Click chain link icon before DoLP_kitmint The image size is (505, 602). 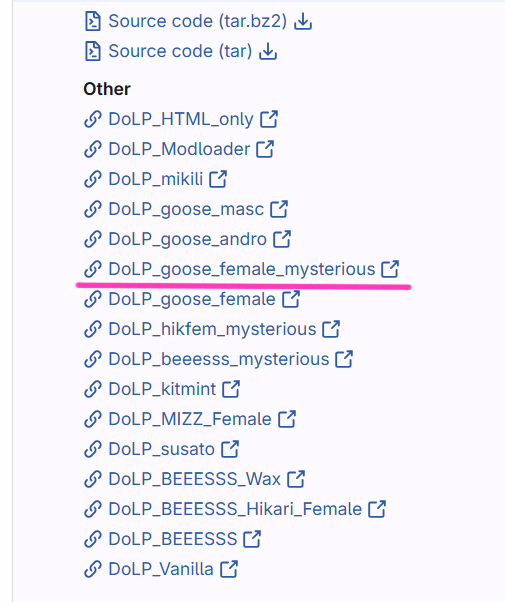(93, 389)
